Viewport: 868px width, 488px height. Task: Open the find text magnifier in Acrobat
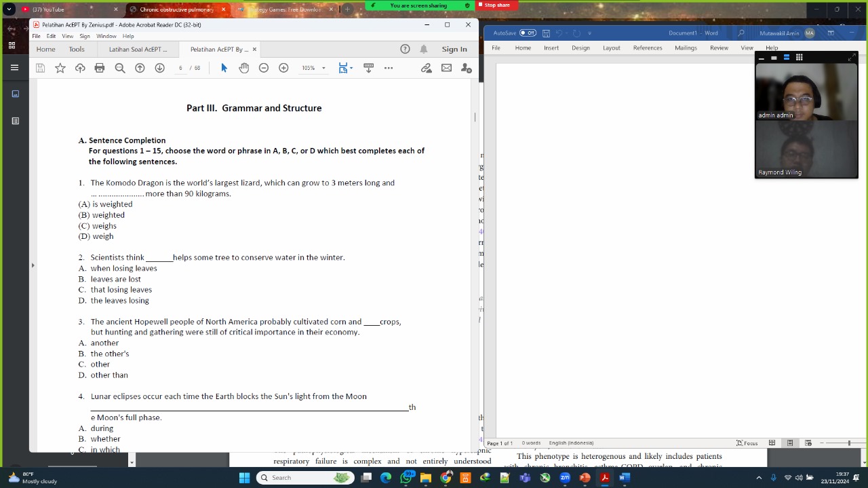[120, 68]
